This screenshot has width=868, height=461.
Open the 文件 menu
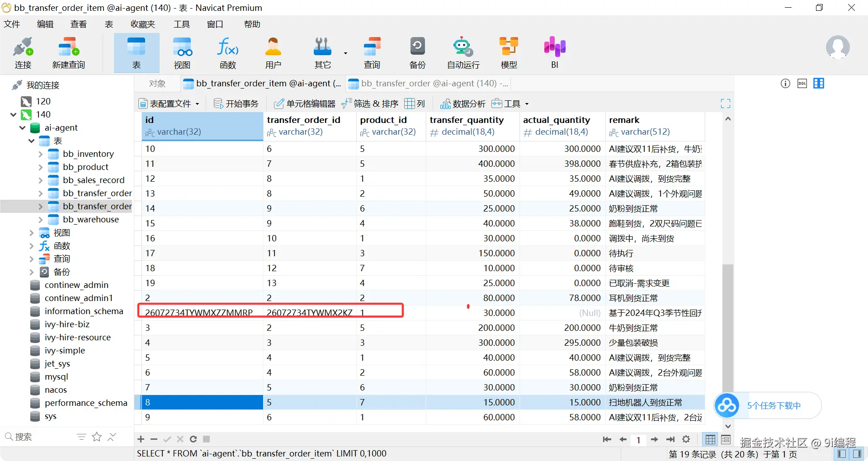(12, 24)
